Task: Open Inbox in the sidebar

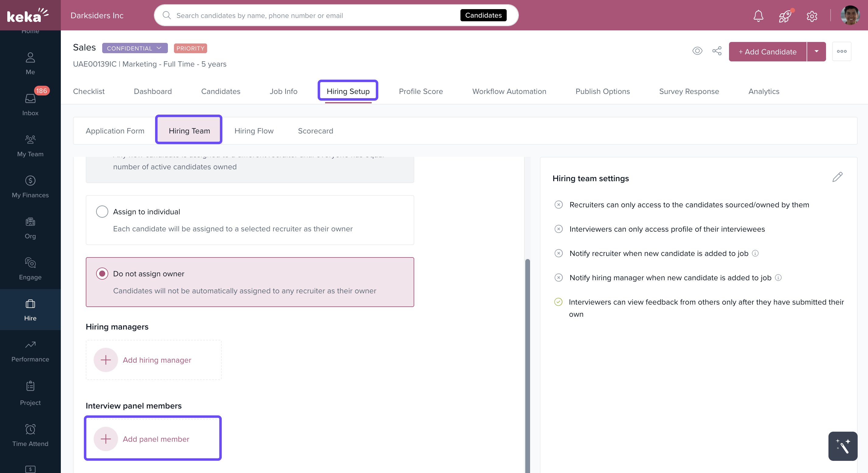Action: coord(30,105)
